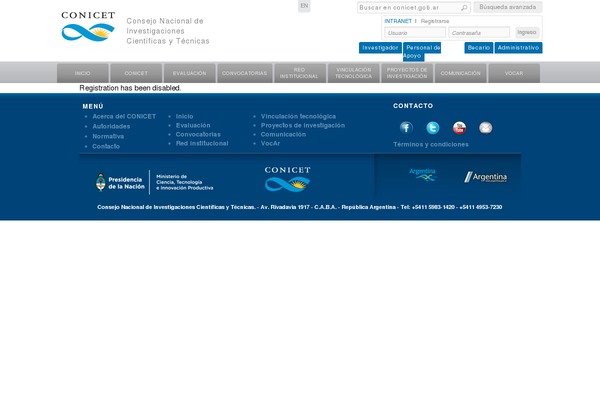This screenshot has width=600, height=400.
Task: Focus the Contraseña input field
Action: pyautogui.click(x=479, y=33)
